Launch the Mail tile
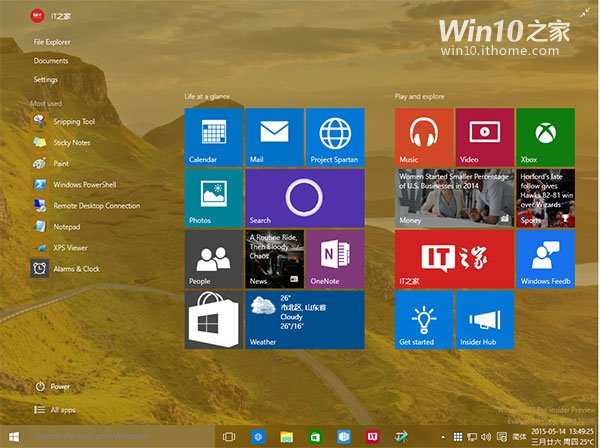Screen dimensions: 600x448 tap(274, 137)
